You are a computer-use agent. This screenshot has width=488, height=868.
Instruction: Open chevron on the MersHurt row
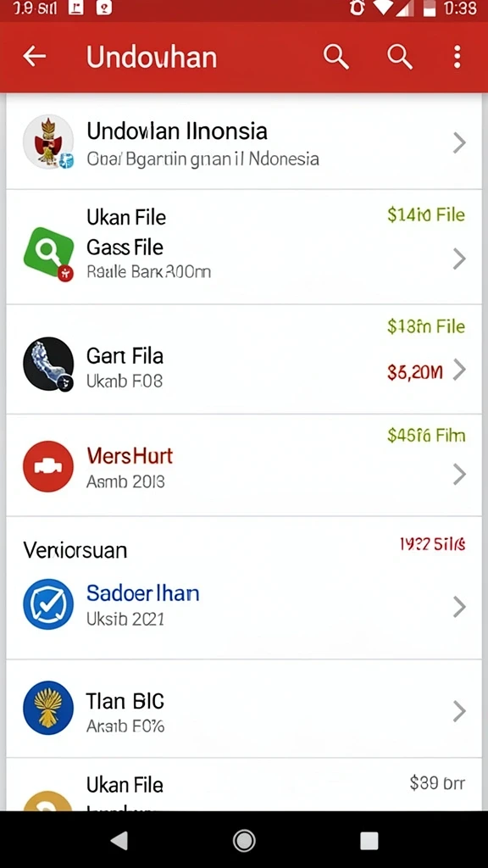click(459, 475)
